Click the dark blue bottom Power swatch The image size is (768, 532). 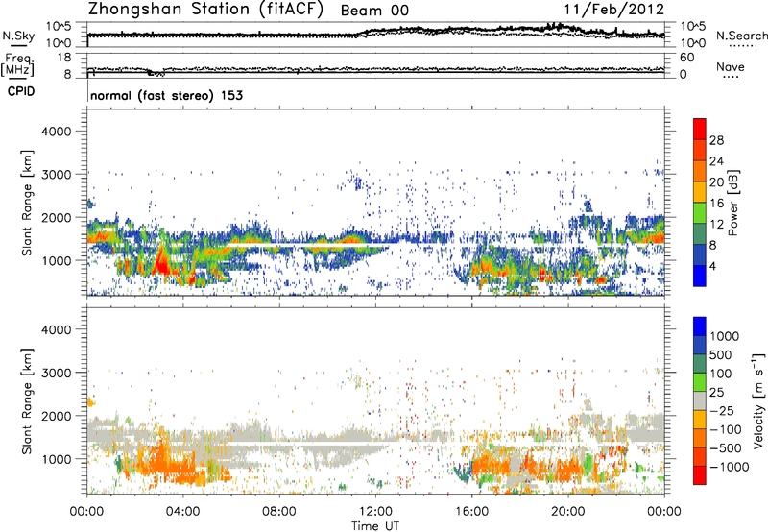(700, 276)
